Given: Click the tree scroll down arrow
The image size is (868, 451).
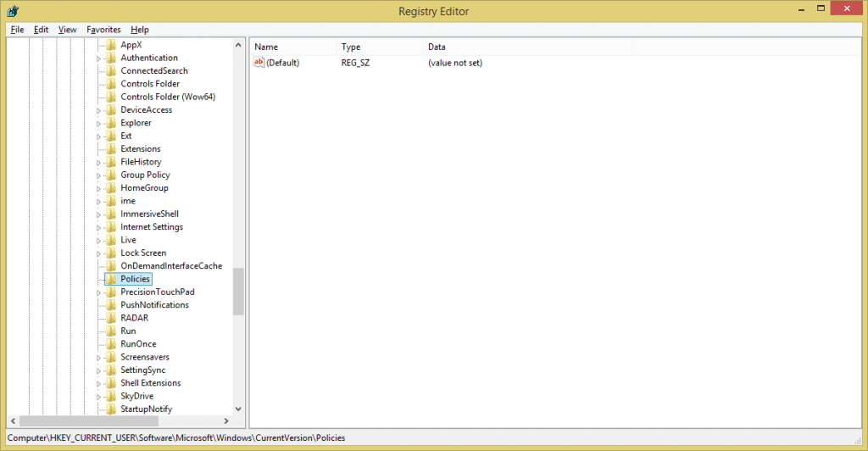Looking at the screenshot, I should point(238,409).
